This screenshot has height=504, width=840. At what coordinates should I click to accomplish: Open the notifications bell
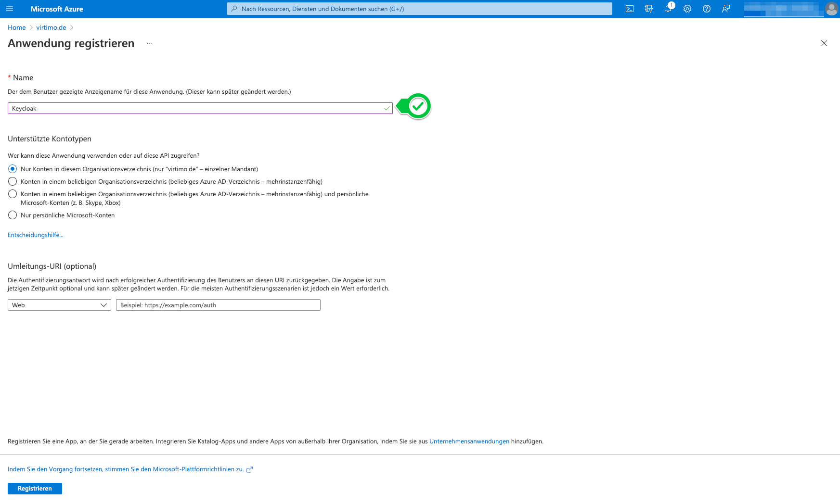click(x=668, y=8)
